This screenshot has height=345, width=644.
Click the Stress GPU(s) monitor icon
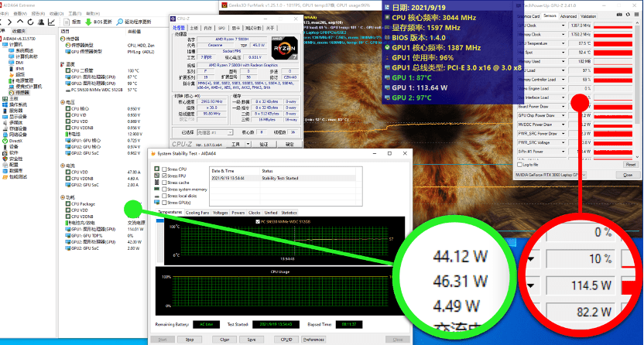157,202
